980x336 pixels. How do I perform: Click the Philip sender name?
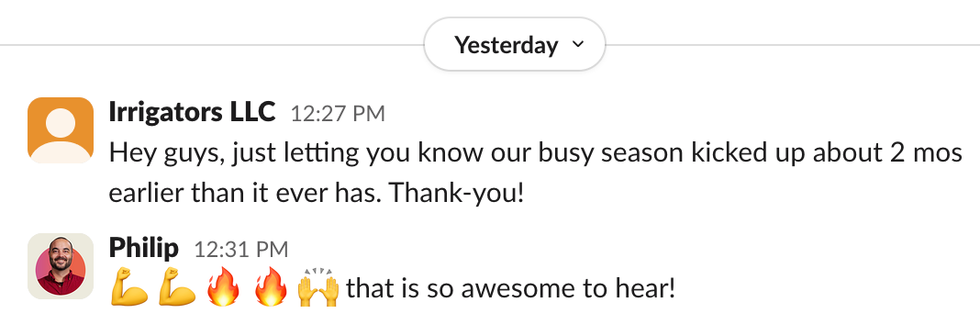(x=144, y=249)
